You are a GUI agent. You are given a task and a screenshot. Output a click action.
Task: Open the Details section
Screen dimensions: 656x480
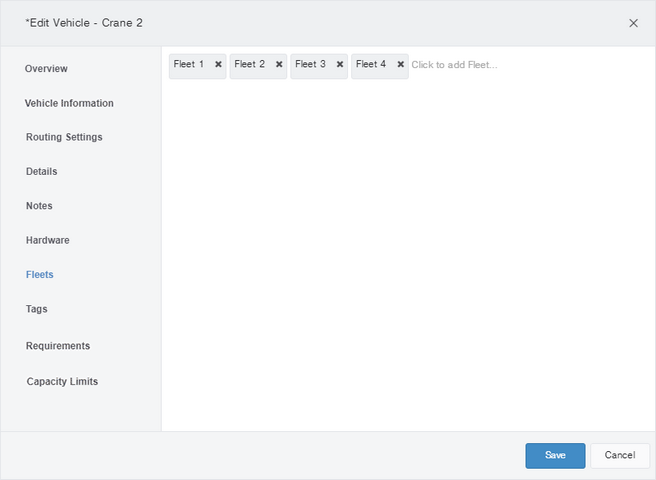pyautogui.click(x=41, y=172)
